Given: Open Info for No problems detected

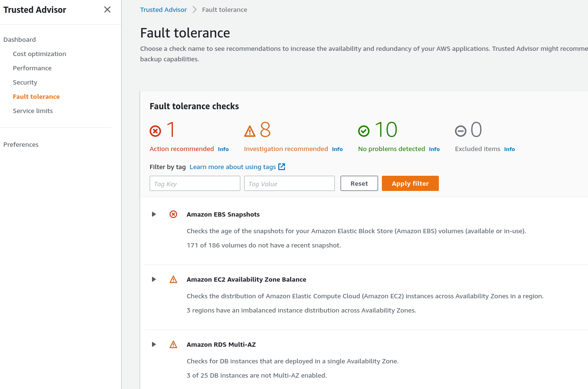Looking at the screenshot, I should click(434, 149).
